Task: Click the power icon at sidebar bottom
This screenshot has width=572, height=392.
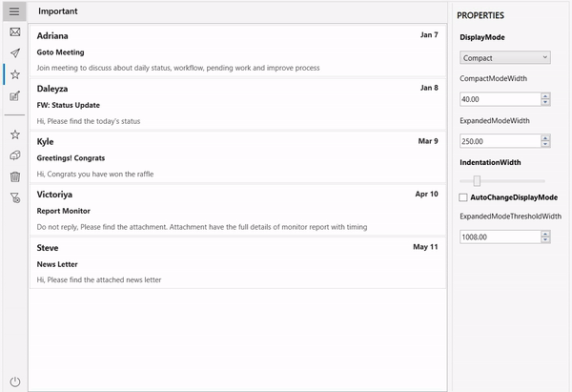Action: (14, 382)
